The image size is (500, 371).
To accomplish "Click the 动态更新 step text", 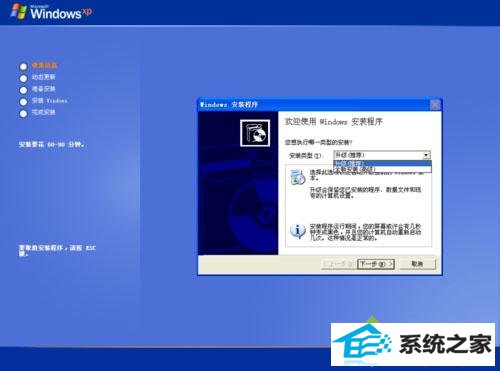I will click(x=44, y=77).
